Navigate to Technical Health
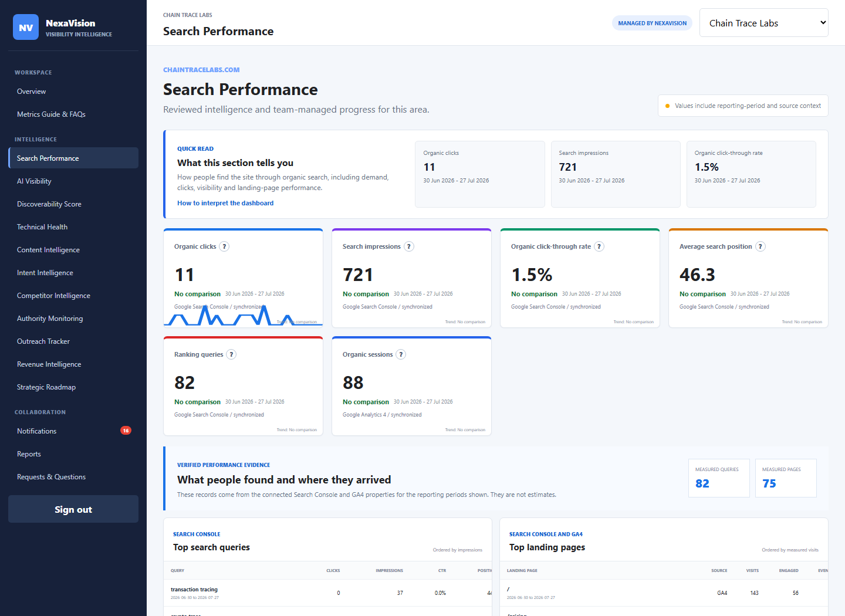The height and width of the screenshot is (616, 845). 73,227
